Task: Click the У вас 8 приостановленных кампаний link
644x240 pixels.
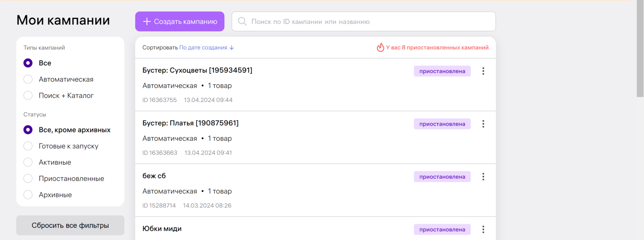Action: click(x=437, y=48)
